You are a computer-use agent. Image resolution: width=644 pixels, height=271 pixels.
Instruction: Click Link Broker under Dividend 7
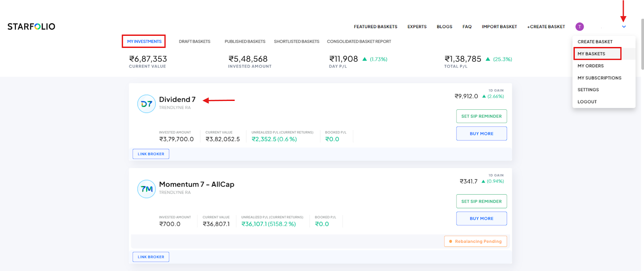click(151, 154)
